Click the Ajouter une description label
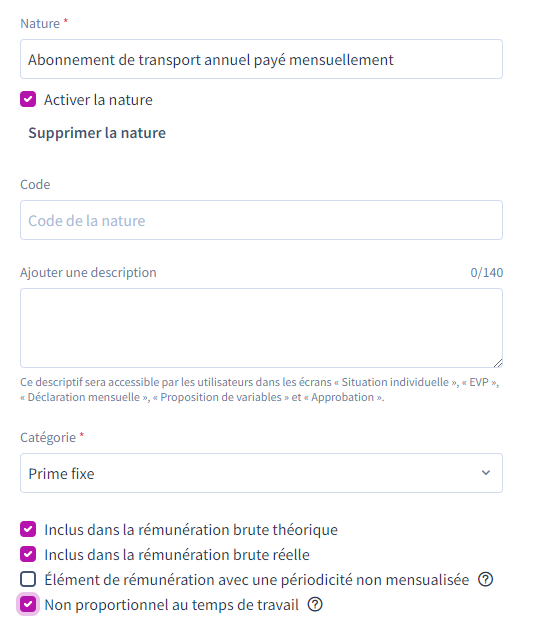540x630 pixels. coord(88,272)
